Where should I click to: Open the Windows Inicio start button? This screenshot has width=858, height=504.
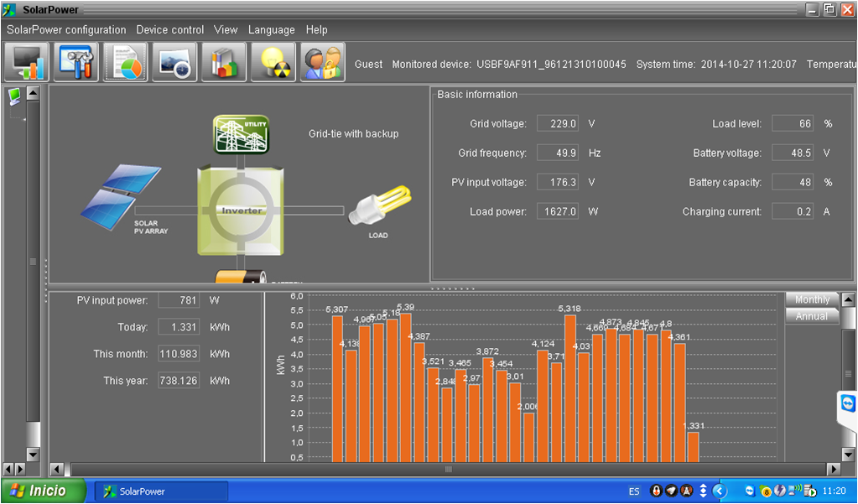point(44,491)
